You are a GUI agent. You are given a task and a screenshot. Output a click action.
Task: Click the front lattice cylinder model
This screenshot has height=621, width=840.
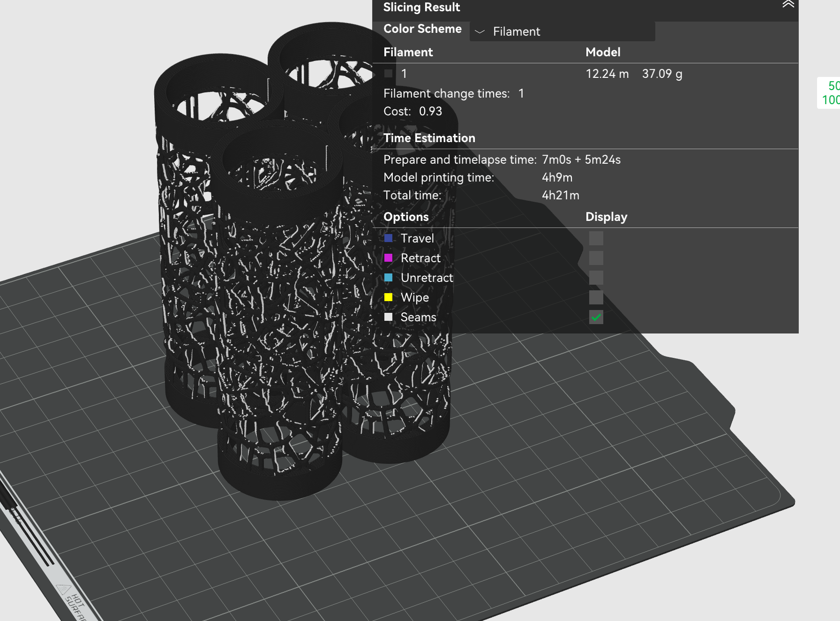tap(280, 310)
